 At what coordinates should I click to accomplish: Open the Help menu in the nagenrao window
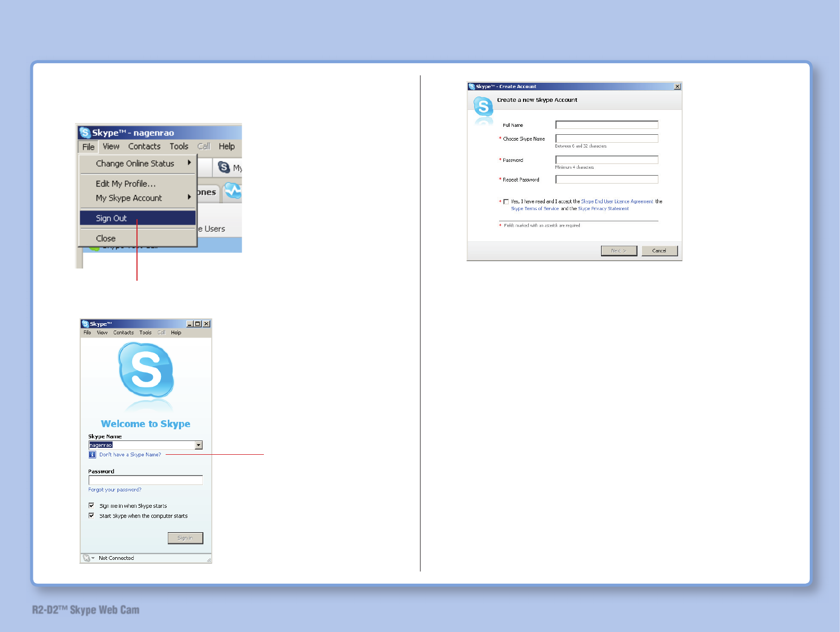227,146
